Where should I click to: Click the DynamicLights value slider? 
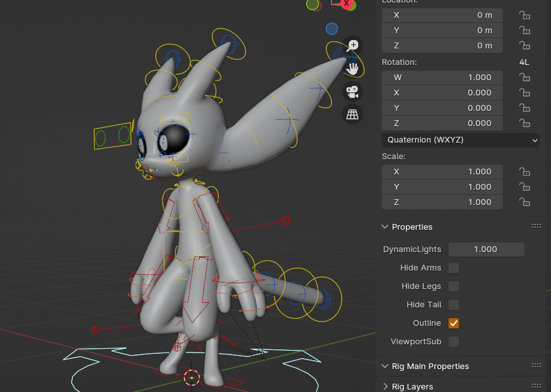(486, 249)
